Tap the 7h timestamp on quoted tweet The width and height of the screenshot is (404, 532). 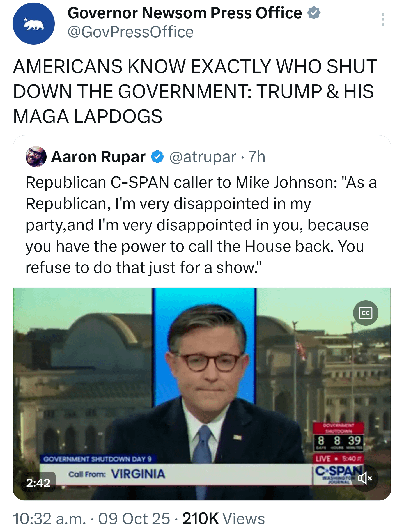[x=257, y=157]
